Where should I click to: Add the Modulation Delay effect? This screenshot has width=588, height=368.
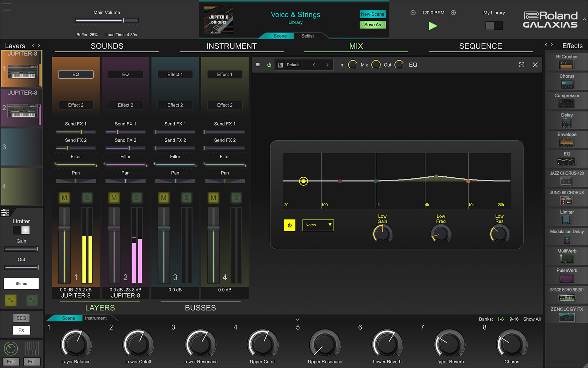(x=566, y=237)
